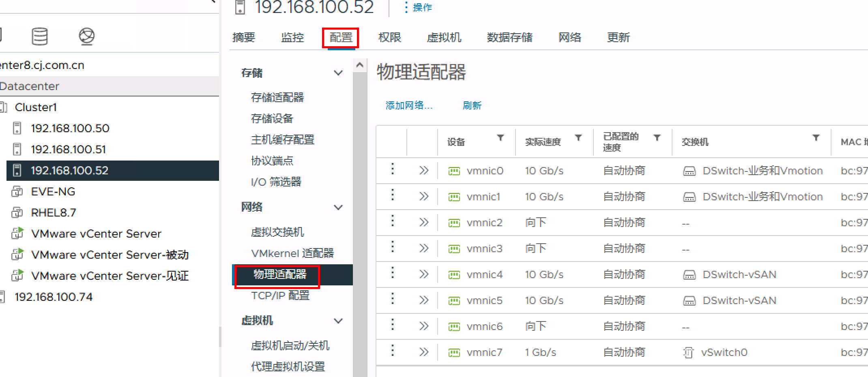
Task: Open VMkernel 适配器 settings
Action: pos(292,253)
